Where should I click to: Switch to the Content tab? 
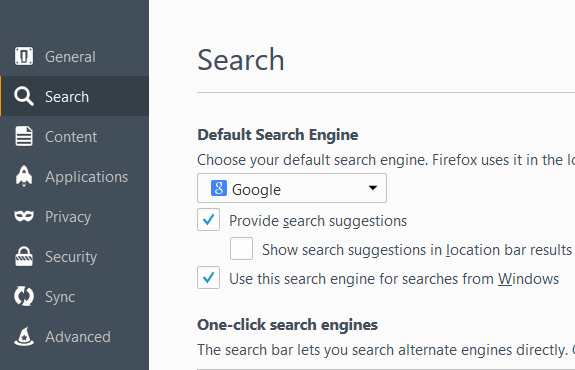tap(71, 137)
